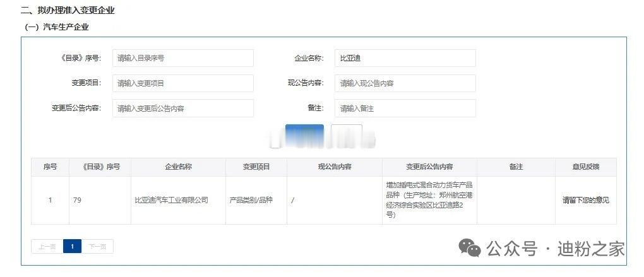This screenshot has width=644, height=277.
Task: Click the 备注 column header
Action: (x=516, y=167)
